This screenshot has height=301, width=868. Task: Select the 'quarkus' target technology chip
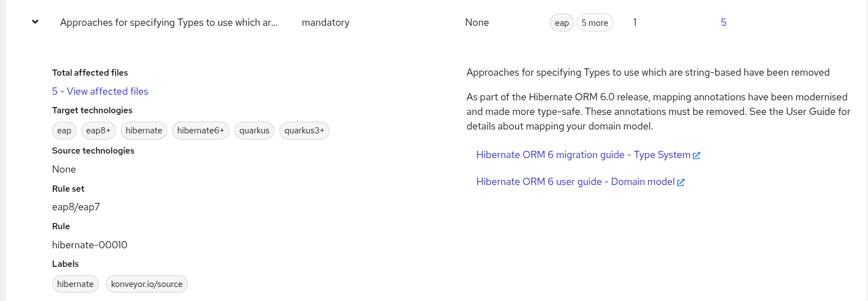coord(254,131)
